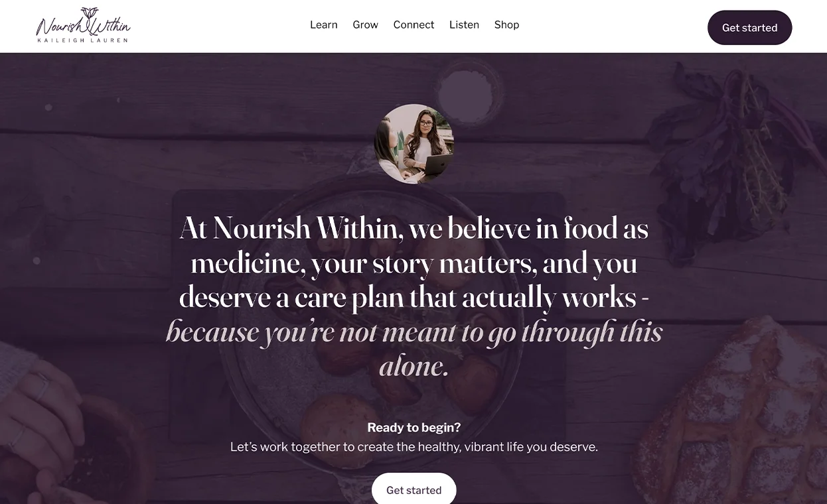
Task: Click the dark Get started header button
Action: click(749, 28)
